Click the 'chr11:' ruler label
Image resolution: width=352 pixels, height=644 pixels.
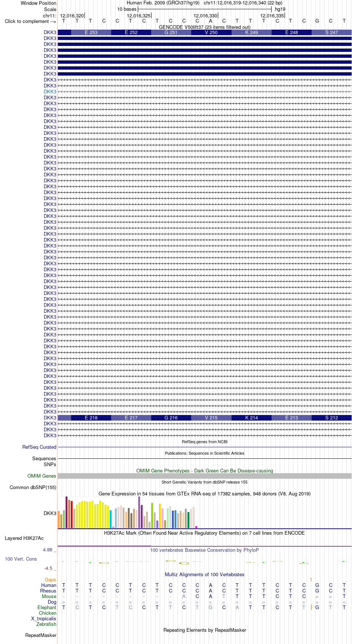[50, 16]
